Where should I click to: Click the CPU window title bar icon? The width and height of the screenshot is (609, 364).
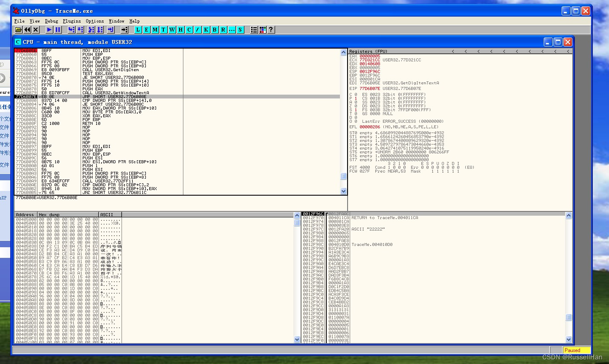coord(18,42)
